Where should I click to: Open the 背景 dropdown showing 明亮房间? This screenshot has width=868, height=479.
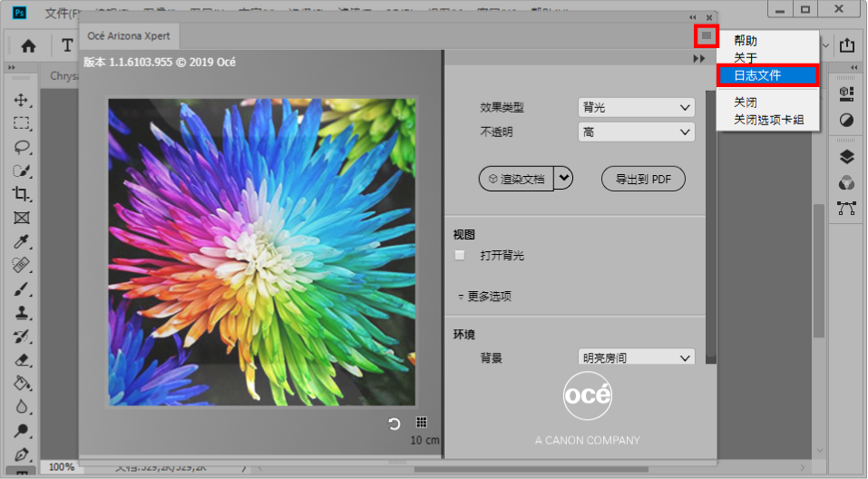pyautogui.click(x=637, y=357)
